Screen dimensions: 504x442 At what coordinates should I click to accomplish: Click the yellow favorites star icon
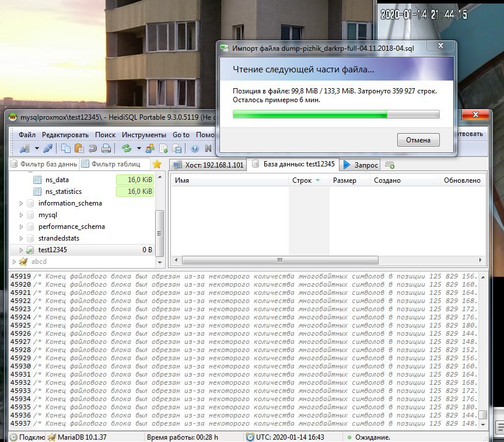[157, 165]
